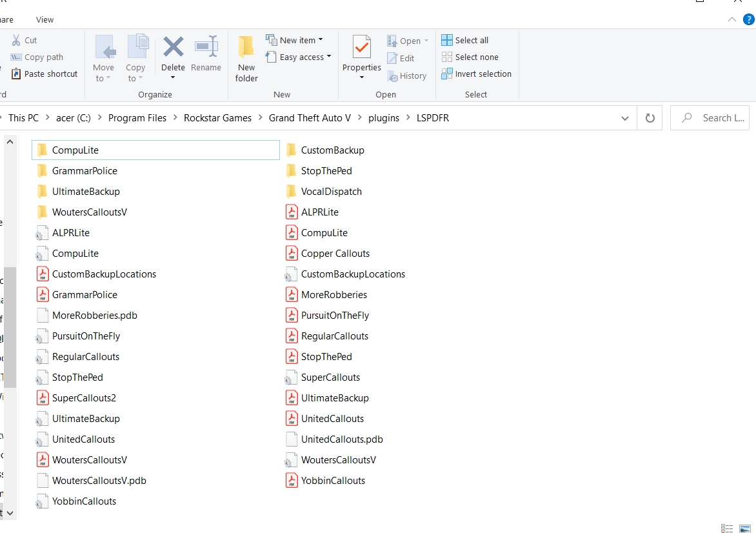Click Invert selection
The width and height of the screenshot is (756, 533).
[x=476, y=74]
